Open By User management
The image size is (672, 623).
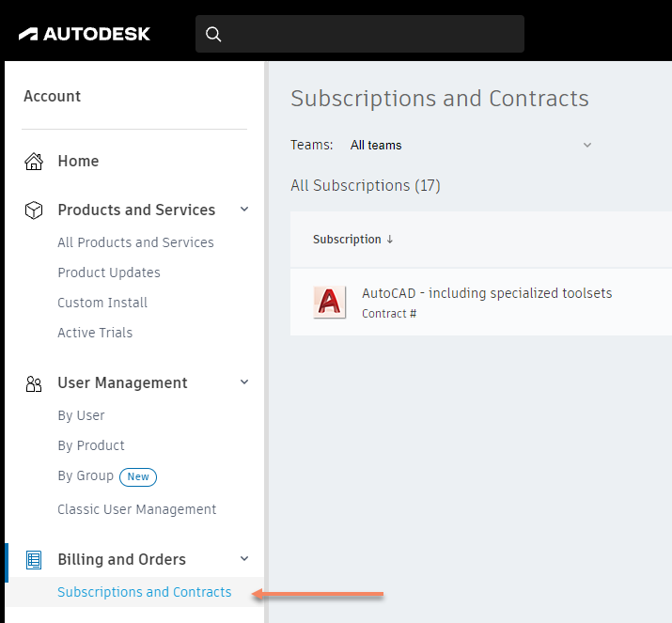(x=81, y=415)
